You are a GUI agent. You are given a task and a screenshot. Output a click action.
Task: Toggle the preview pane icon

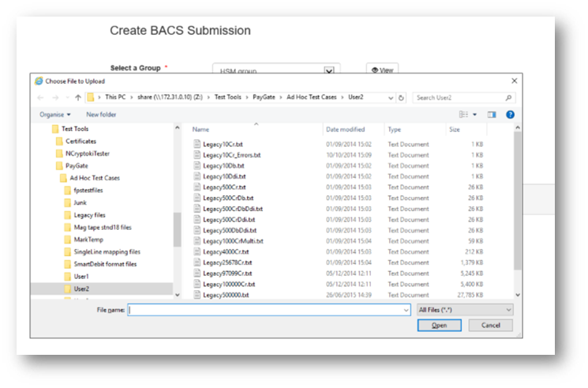click(x=492, y=115)
